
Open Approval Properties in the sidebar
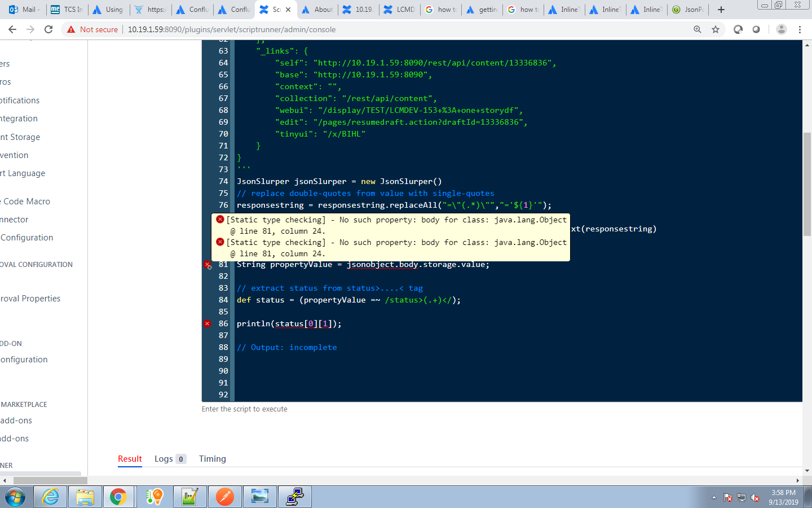tap(30, 298)
